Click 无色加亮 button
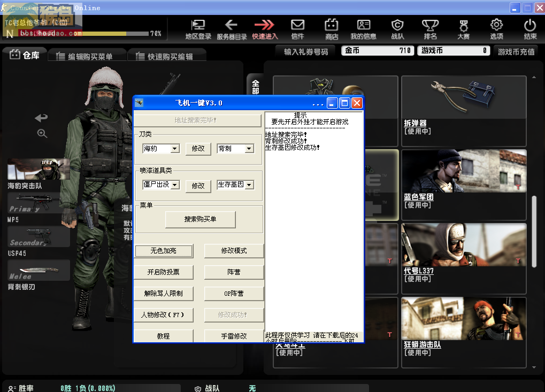Viewport: 545px width, 392px height. click(x=163, y=251)
